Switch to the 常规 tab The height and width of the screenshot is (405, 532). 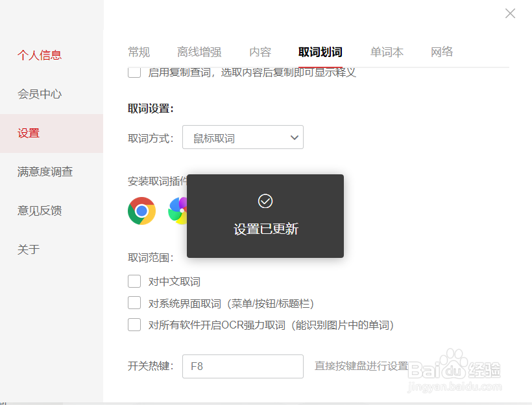click(x=138, y=52)
